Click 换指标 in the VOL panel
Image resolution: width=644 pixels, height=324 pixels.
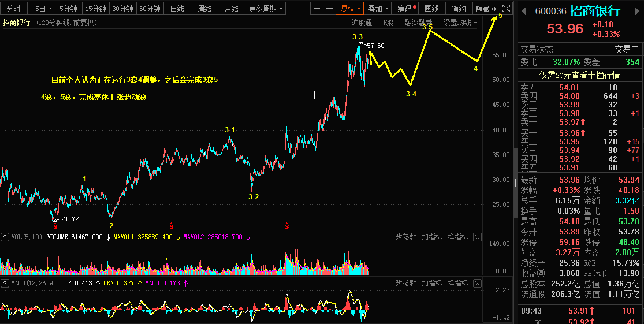click(x=457, y=237)
